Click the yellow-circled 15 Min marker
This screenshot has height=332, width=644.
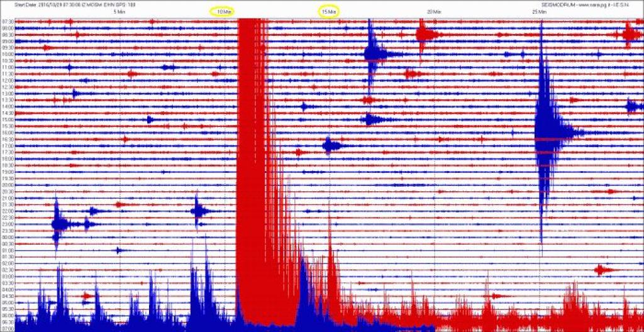point(328,12)
